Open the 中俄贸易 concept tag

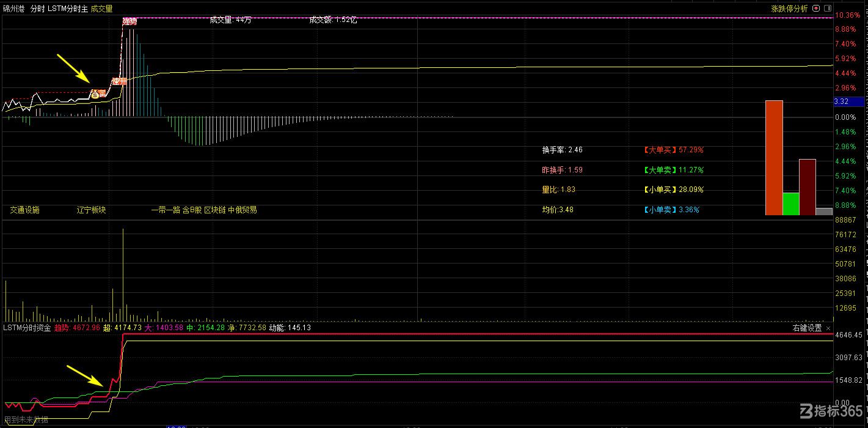coord(243,210)
